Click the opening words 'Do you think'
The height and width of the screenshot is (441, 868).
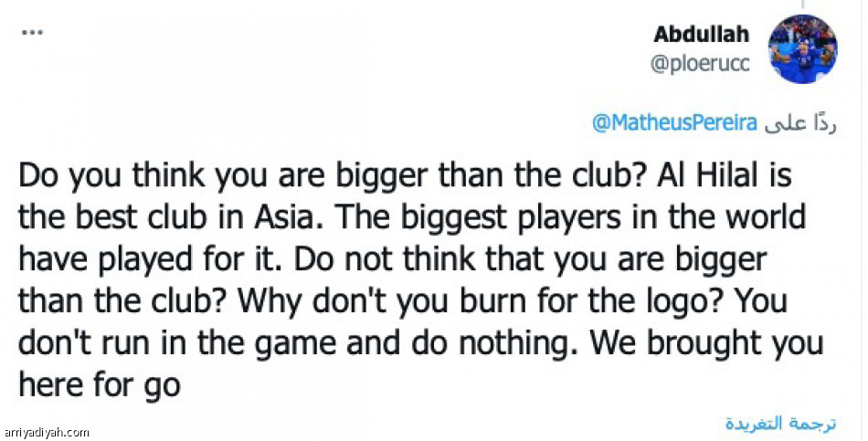point(104,175)
